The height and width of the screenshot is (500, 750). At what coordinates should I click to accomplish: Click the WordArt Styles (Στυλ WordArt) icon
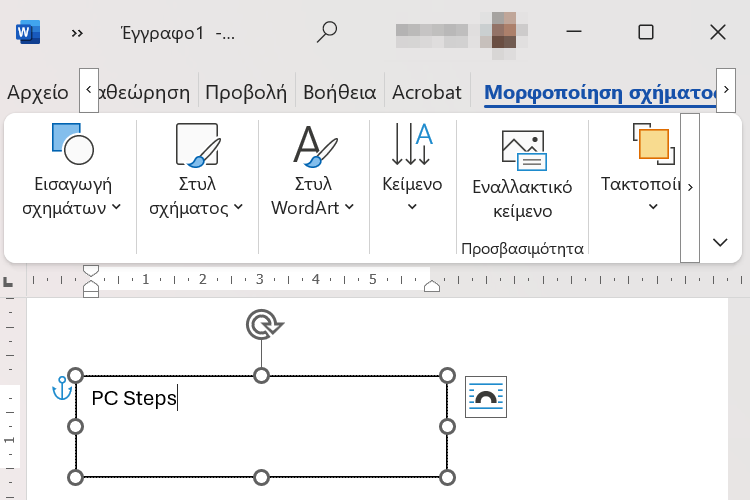pos(313,145)
